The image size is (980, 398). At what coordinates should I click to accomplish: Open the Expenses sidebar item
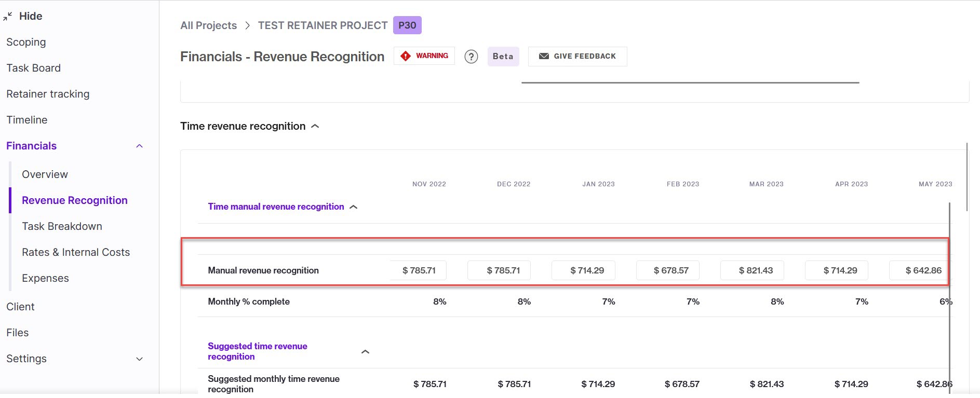(45, 278)
